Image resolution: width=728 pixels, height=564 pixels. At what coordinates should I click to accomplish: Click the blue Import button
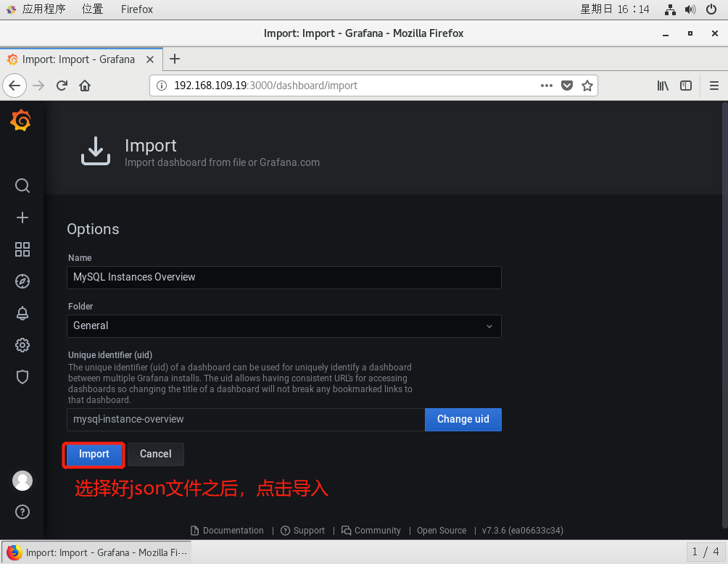coord(94,454)
